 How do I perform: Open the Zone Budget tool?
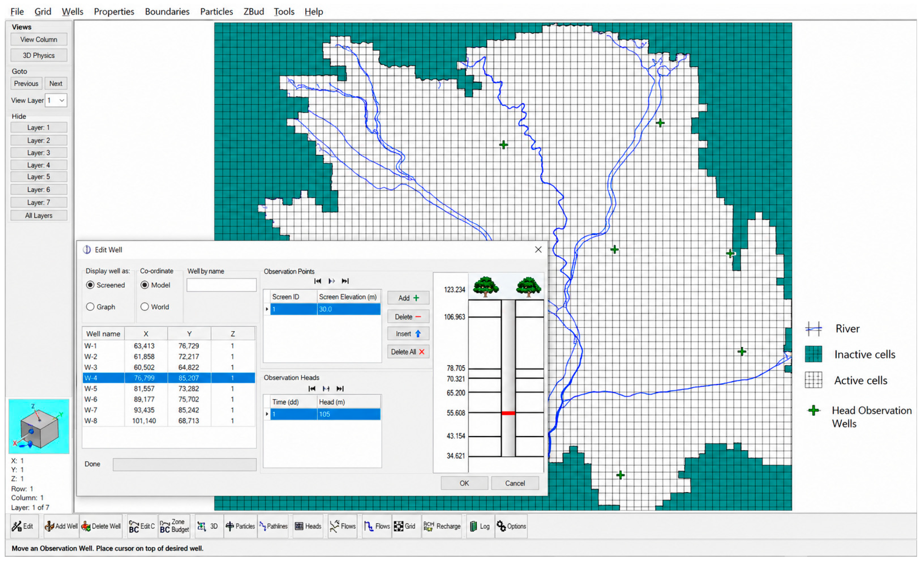click(x=174, y=526)
